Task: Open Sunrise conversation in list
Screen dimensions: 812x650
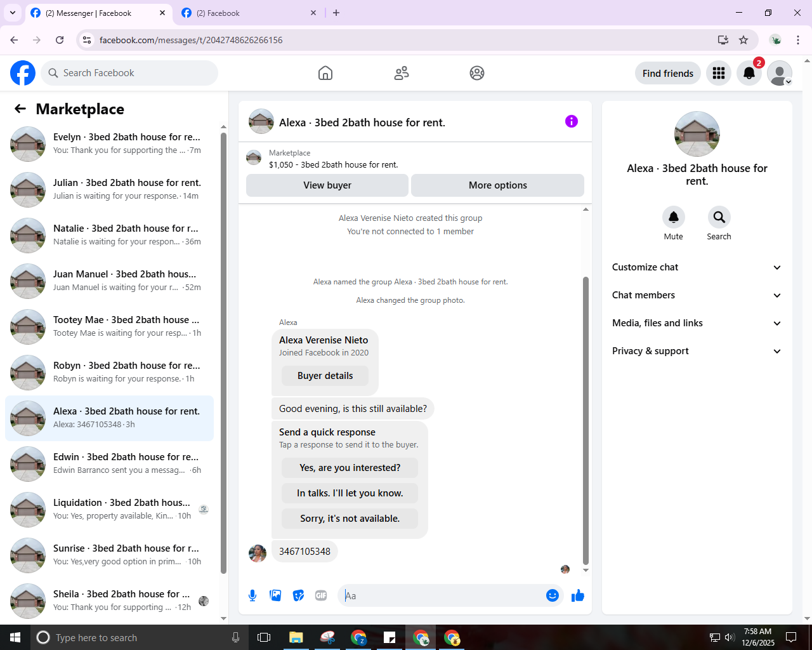Action: [x=109, y=555]
